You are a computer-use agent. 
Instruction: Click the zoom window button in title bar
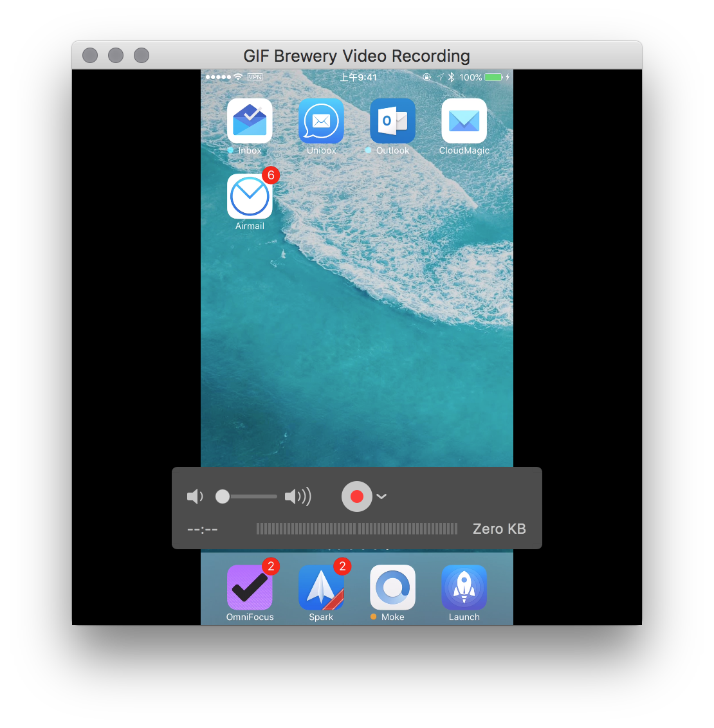(142, 55)
